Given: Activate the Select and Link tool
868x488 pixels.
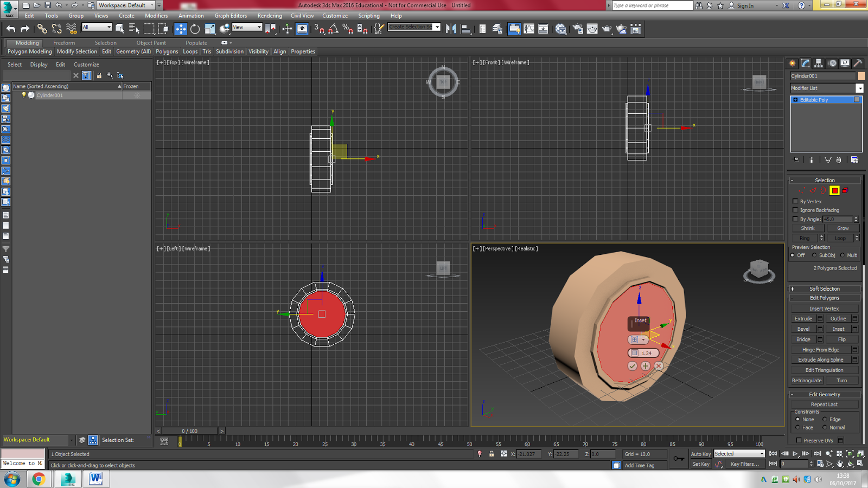Looking at the screenshot, I should 42,29.
